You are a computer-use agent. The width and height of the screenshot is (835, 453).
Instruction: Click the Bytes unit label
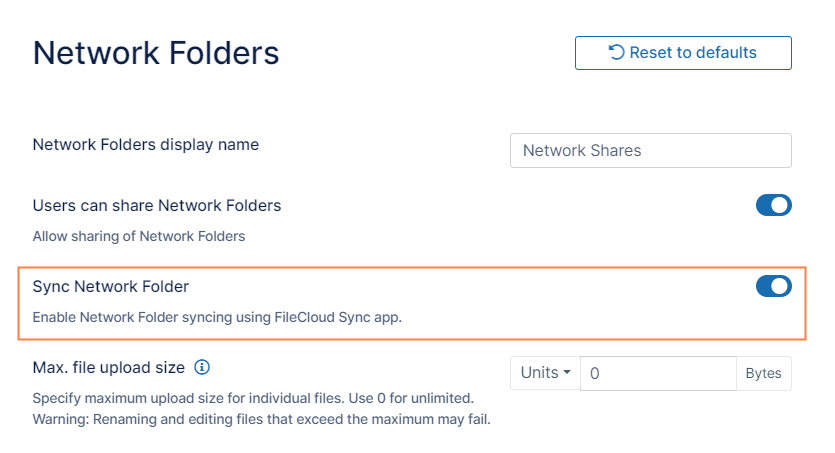[763, 373]
